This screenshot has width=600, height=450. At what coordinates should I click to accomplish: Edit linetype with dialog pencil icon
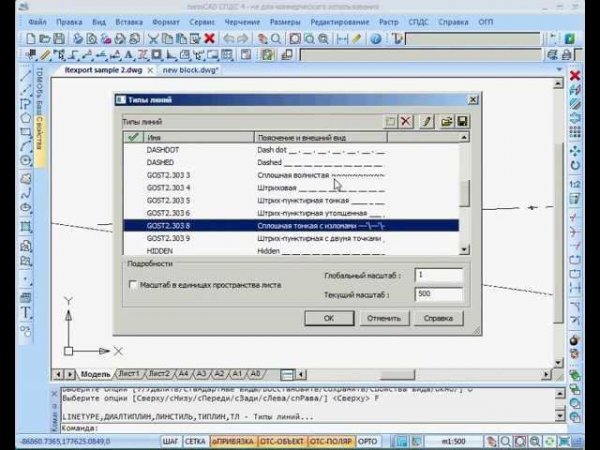pyautogui.click(x=426, y=122)
